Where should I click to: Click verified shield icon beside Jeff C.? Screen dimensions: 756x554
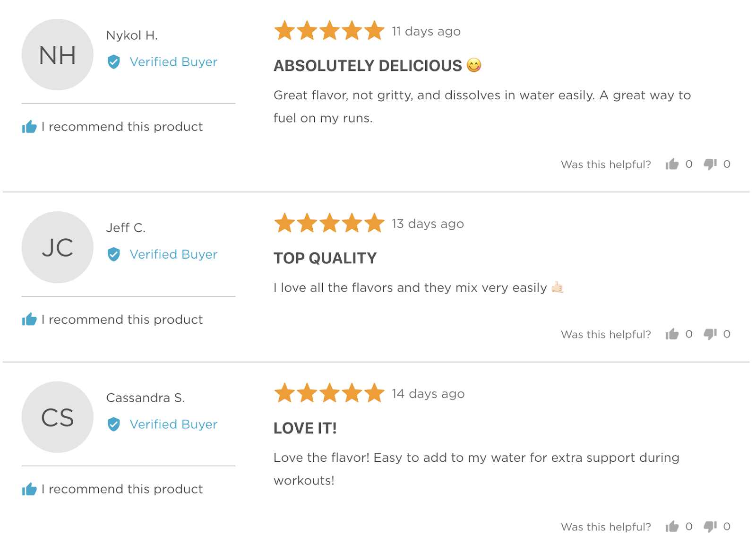tap(113, 254)
